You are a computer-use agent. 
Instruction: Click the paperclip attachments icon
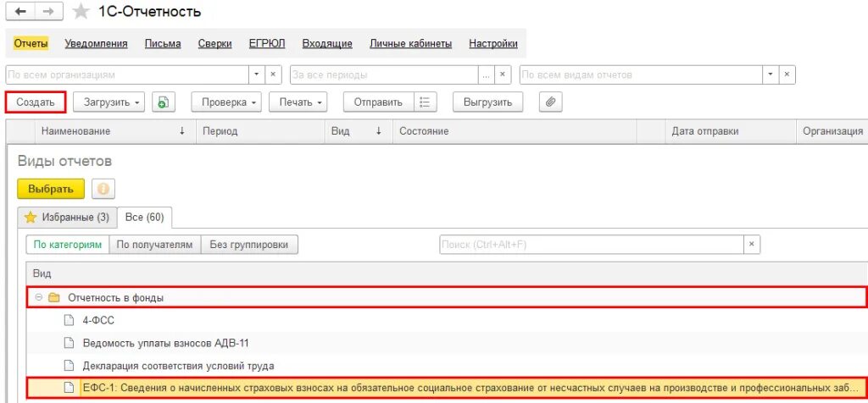[x=550, y=102]
